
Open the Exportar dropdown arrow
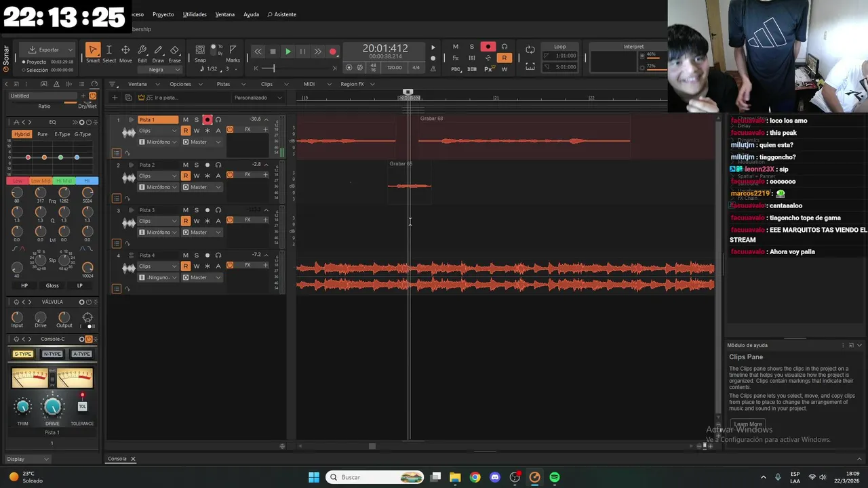pos(70,49)
